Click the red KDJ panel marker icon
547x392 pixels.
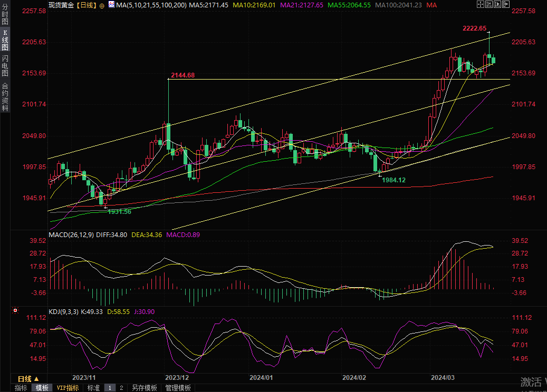pyautogui.click(x=15, y=311)
